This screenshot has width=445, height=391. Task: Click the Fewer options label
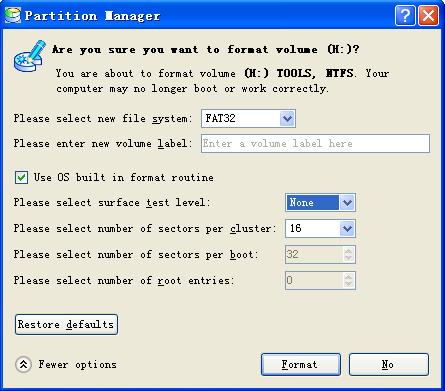(77, 364)
